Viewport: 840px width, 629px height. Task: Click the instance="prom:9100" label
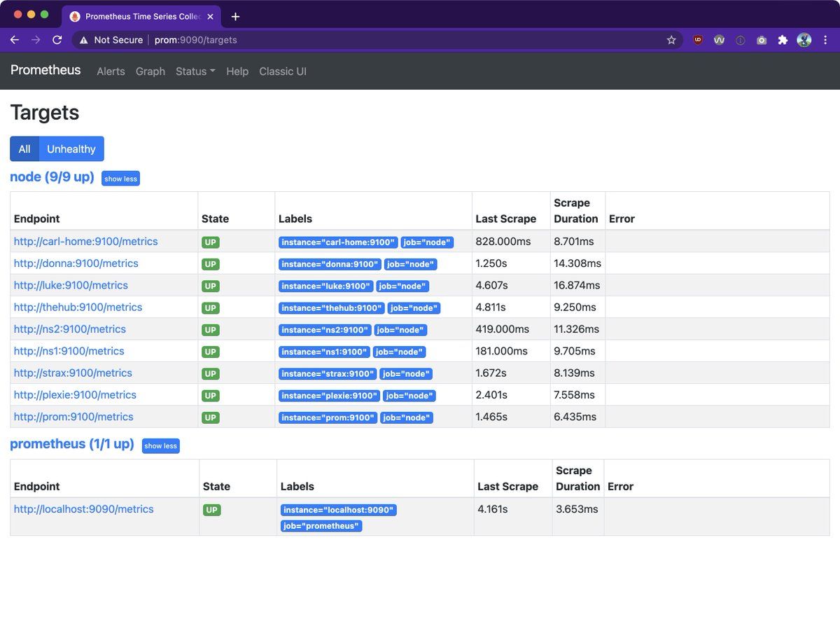click(328, 417)
